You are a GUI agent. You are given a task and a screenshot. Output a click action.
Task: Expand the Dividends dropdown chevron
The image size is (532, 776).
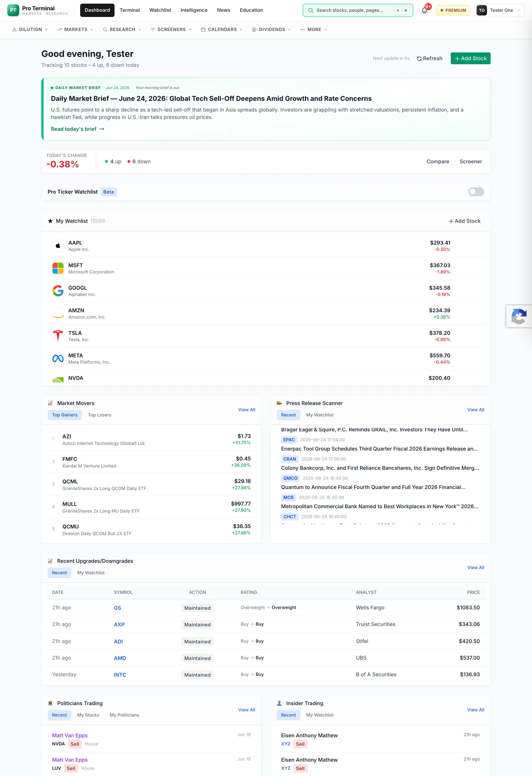click(289, 29)
